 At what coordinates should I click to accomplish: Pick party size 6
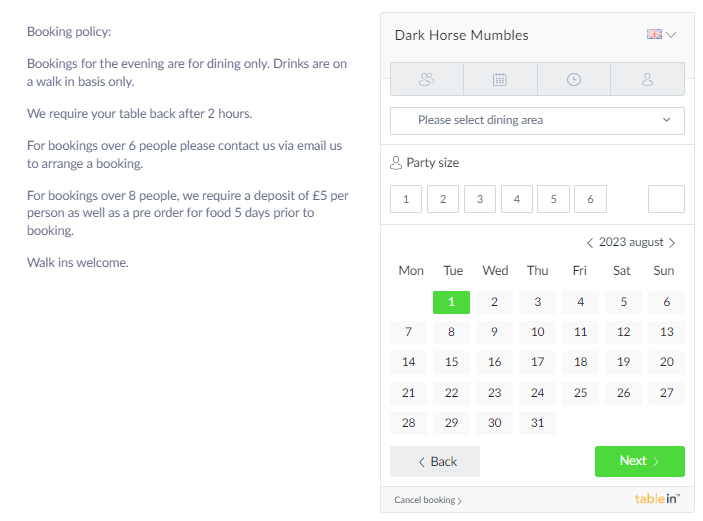coord(590,199)
